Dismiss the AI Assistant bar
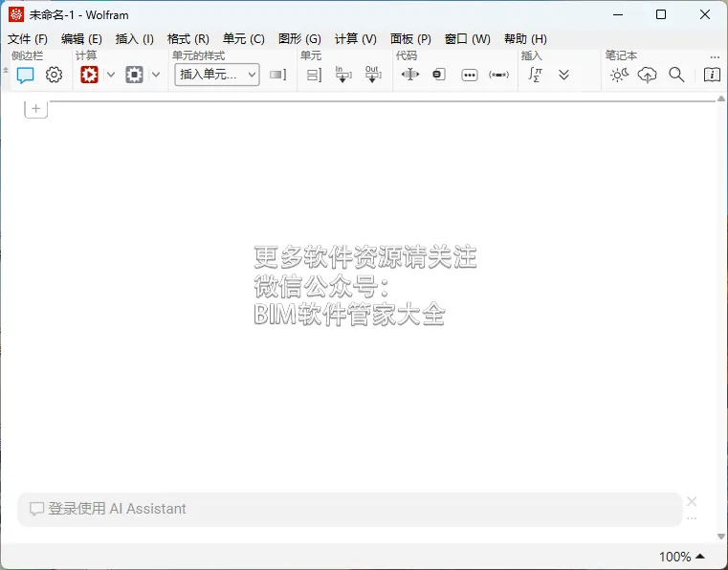 point(692,501)
